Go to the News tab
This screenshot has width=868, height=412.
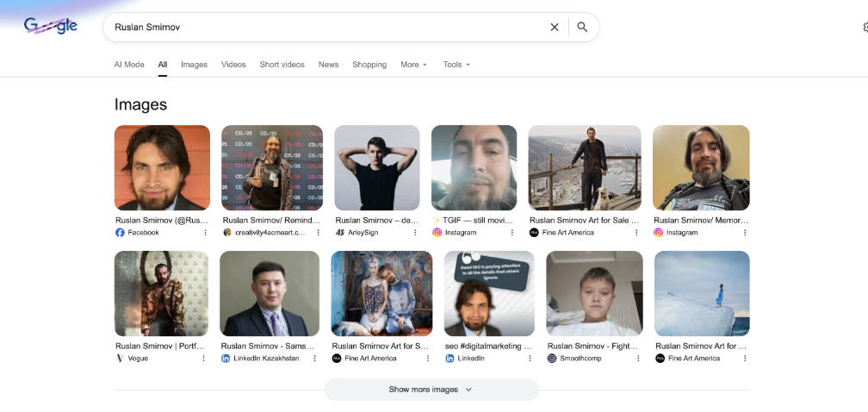[x=328, y=65]
